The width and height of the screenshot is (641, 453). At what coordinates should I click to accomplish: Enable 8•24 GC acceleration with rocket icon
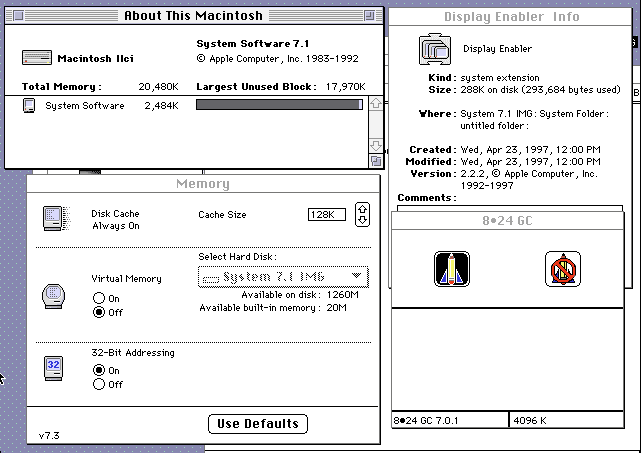tap(452, 269)
